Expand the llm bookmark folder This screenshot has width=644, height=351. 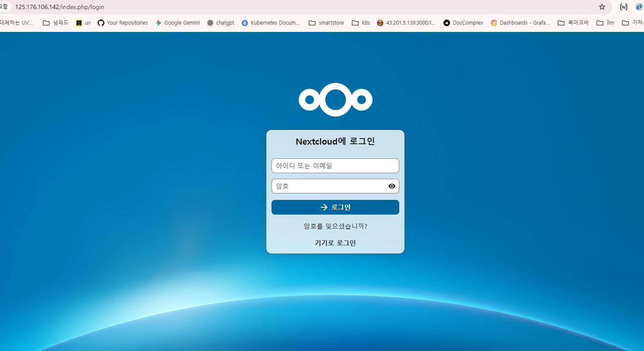[x=605, y=23]
